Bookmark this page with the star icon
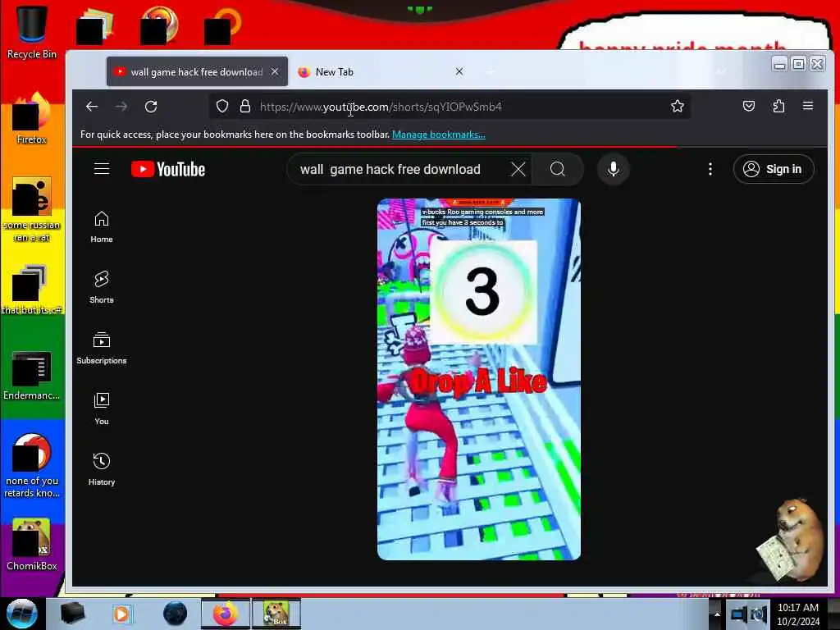Viewport: 840px width, 630px height. (x=677, y=107)
